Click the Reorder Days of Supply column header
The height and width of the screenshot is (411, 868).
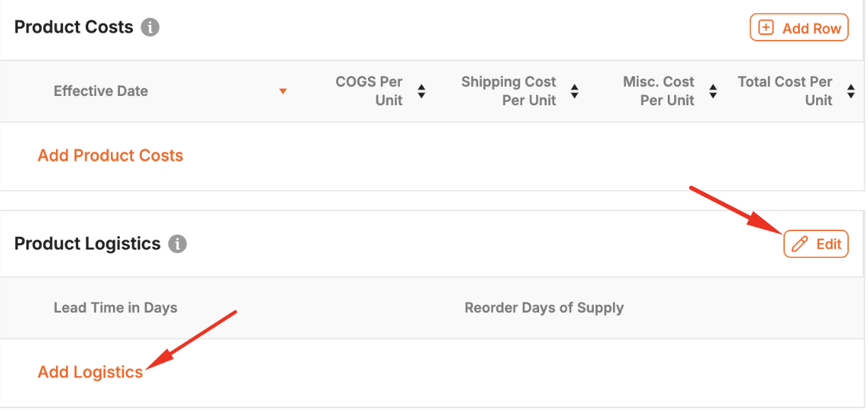coord(544,308)
